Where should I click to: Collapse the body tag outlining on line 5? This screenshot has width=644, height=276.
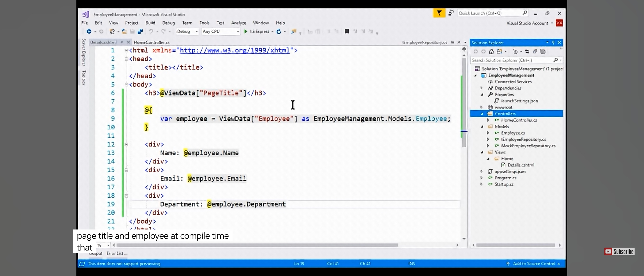coord(126,85)
